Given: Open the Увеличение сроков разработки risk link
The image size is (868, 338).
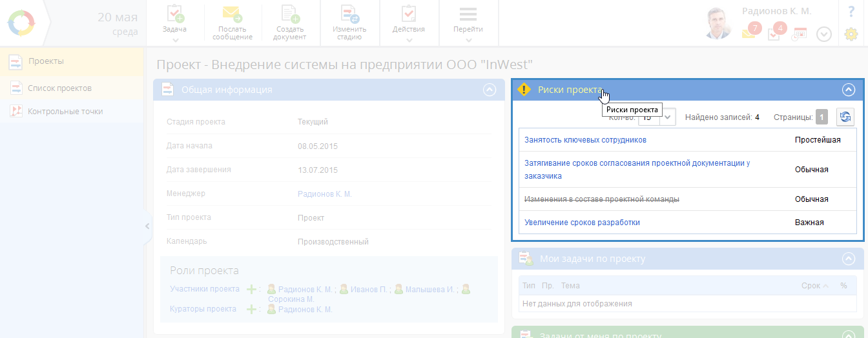Looking at the screenshot, I should coord(582,223).
